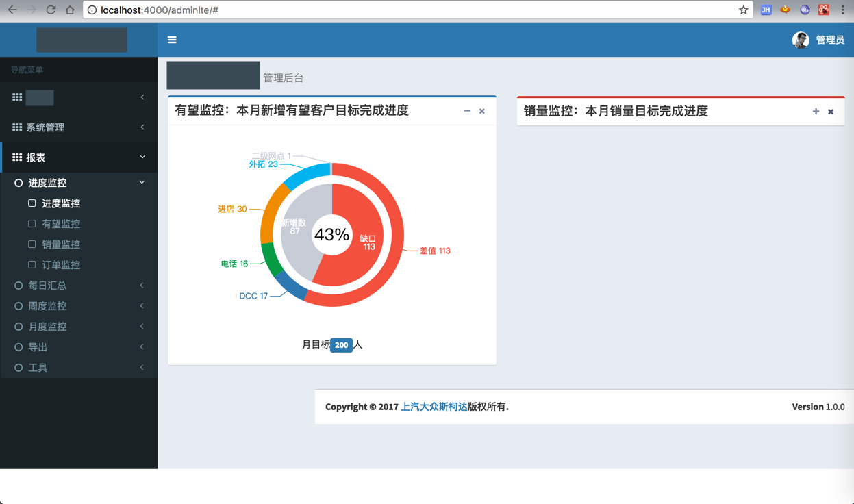Click green 电话 16 ring segment

click(271, 259)
